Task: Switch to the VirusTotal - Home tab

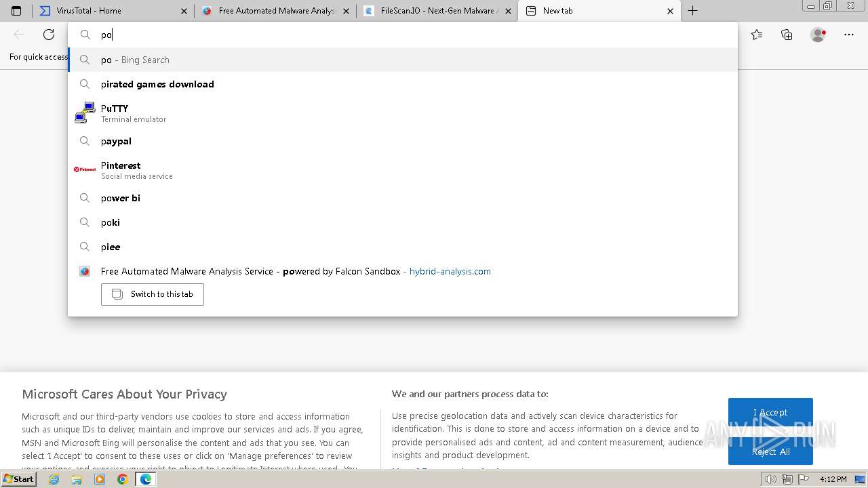Action: click(x=113, y=11)
